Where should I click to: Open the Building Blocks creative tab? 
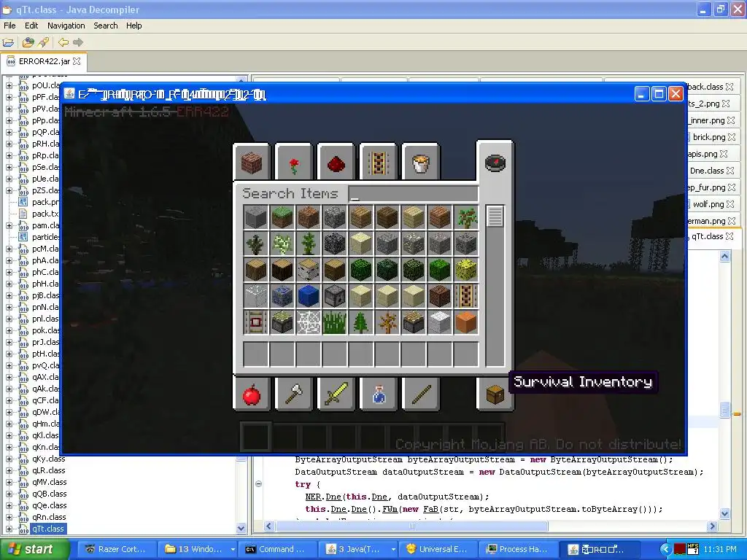(x=252, y=163)
